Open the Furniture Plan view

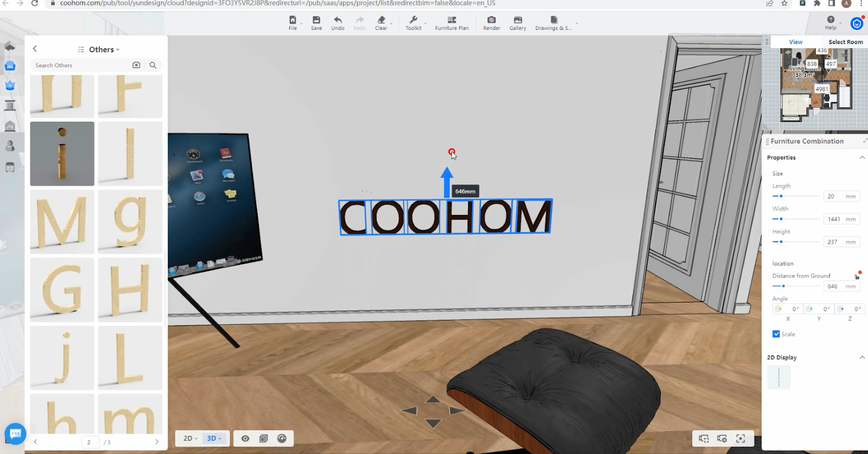tap(451, 23)
